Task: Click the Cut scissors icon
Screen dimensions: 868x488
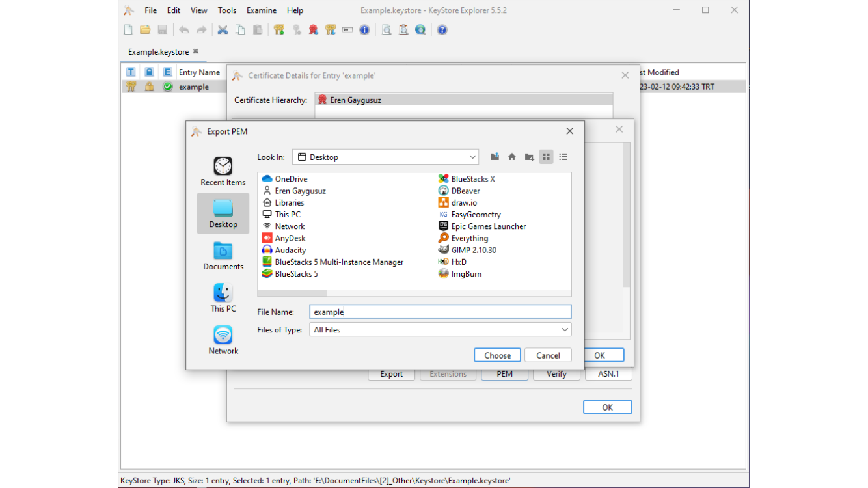Action: coord(223,30)
